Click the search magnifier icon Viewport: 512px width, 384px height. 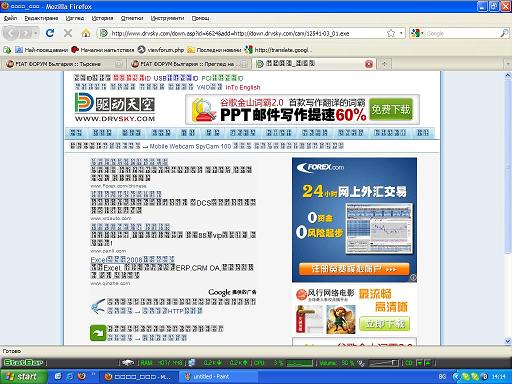pos(504,33)
